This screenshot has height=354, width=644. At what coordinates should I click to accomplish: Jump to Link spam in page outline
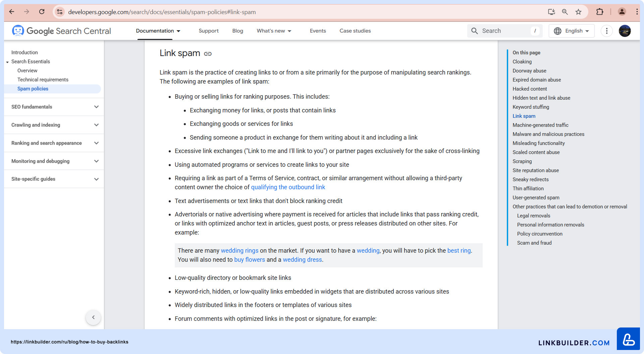coord(524,116)
